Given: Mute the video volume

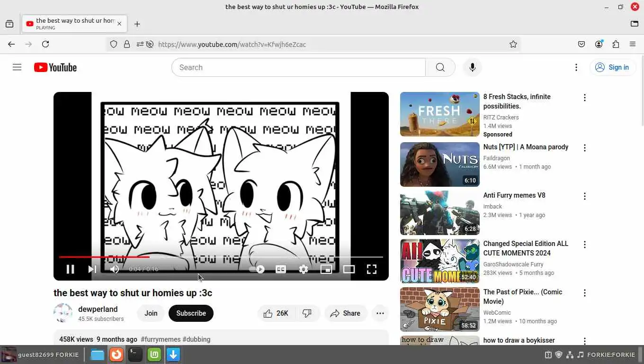Looking at the screenshot, I should pos(115,269).
